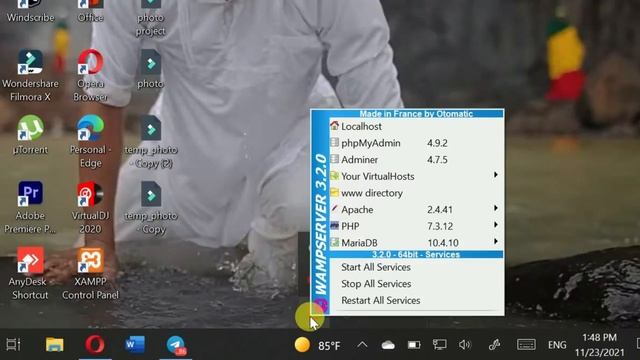This screenshot has width=640, height=360.
Task: Expand the Apache submenu arrow
Action: tap(496, 208)
